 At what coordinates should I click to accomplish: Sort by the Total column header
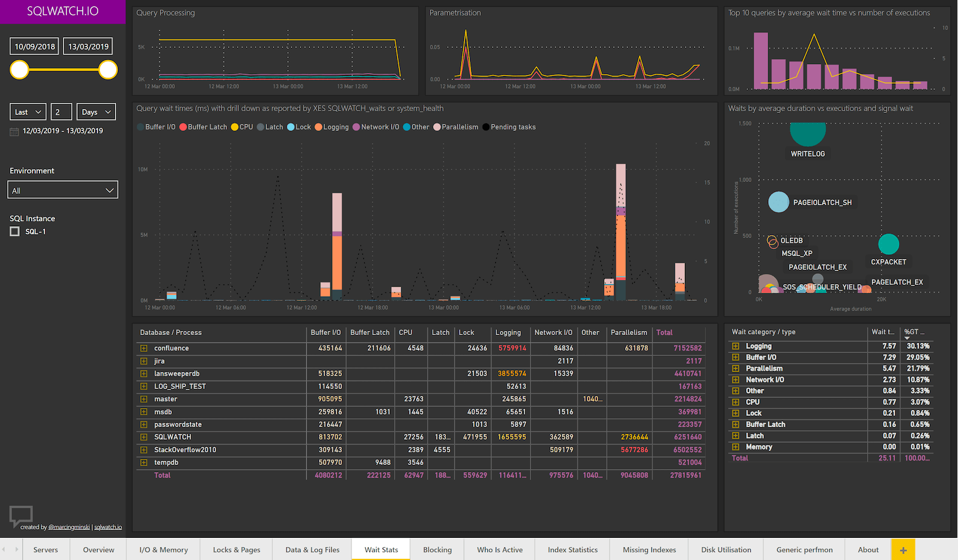[x=665, y=333]
